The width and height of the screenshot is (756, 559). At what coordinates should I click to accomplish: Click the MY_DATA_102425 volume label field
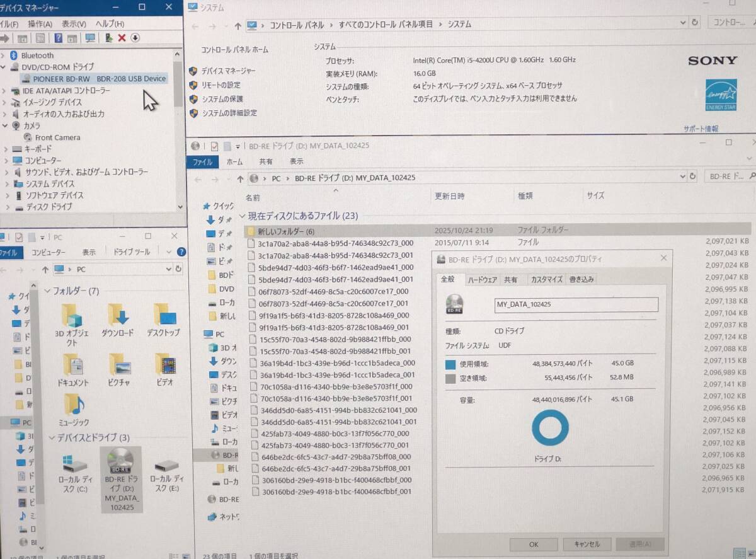coord(575,304)
